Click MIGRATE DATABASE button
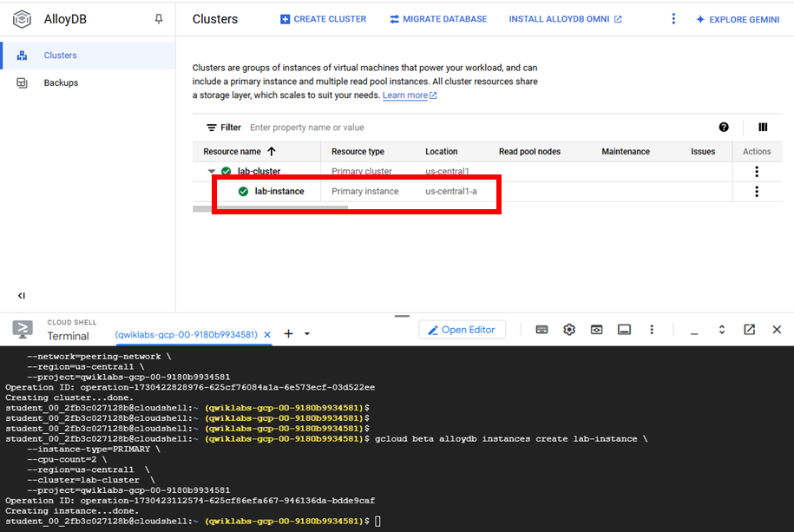Viewport: 794px width, 532px height. [438, 19]
